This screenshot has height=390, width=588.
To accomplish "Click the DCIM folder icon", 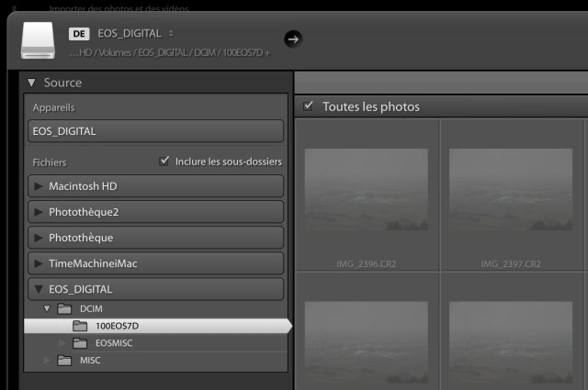I will (x=63, y=308).
